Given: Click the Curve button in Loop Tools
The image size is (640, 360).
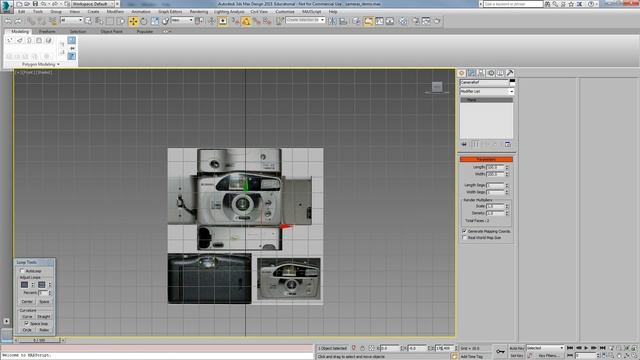Looking at the screenshot, I should (27, 317).
